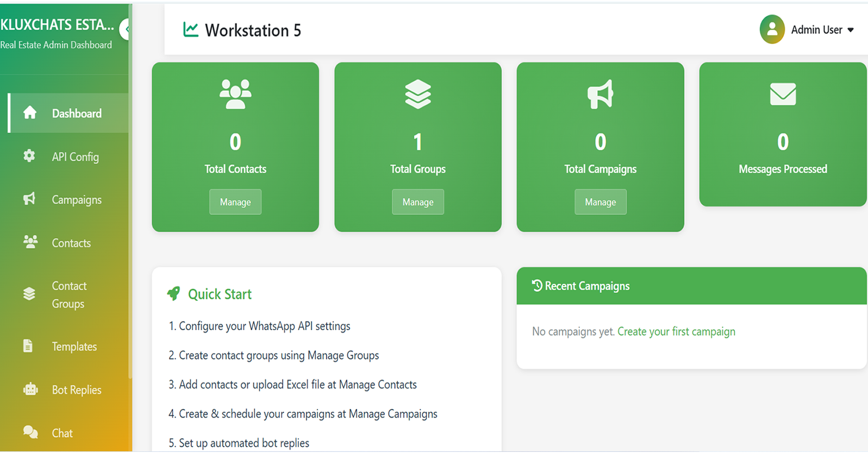Viewport: 868px width, 453px height.
Task: Click the Contacts people icon in sidebar
Action: click(x=30, y=242)
